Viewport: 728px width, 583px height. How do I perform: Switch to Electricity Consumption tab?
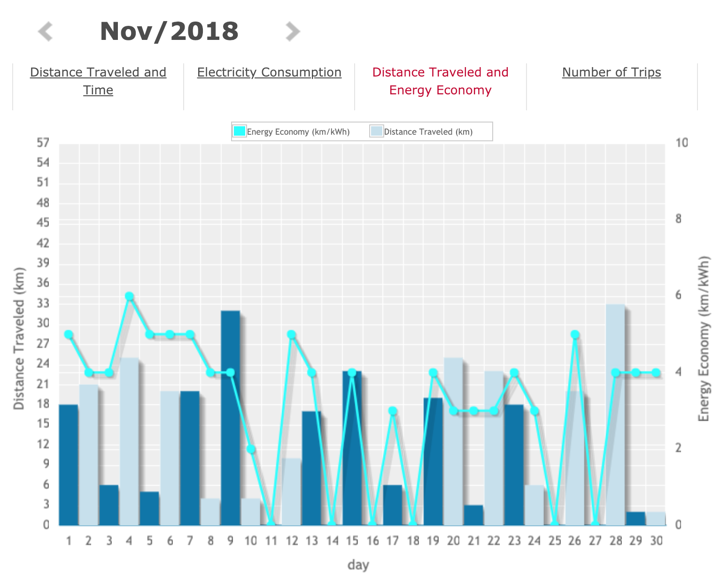[269, 72]
